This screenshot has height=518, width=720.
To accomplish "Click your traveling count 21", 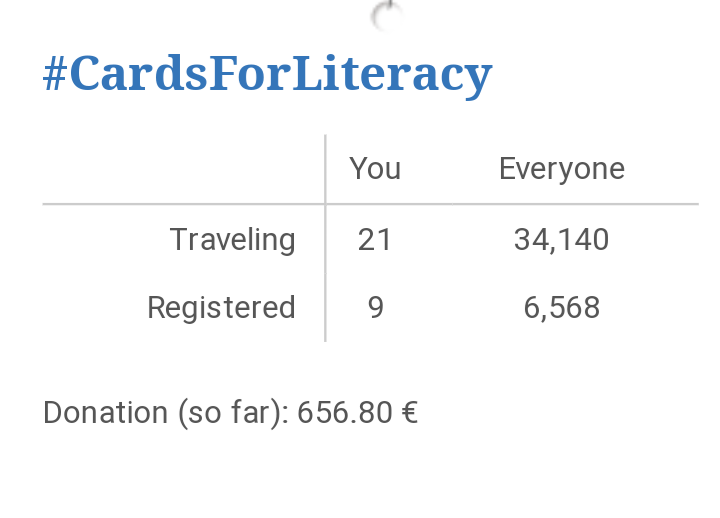I will click(x=374, y=240).
